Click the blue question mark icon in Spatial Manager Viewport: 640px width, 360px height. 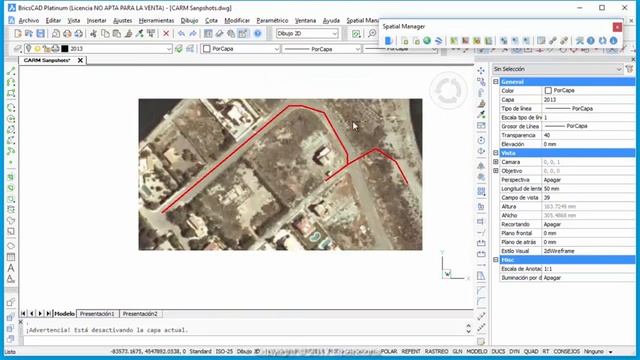591,40
